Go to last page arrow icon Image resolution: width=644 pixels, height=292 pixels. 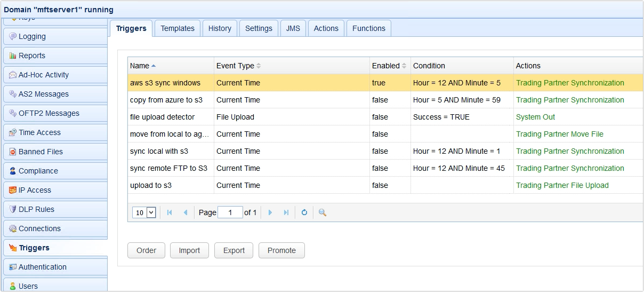pos(286,212)
